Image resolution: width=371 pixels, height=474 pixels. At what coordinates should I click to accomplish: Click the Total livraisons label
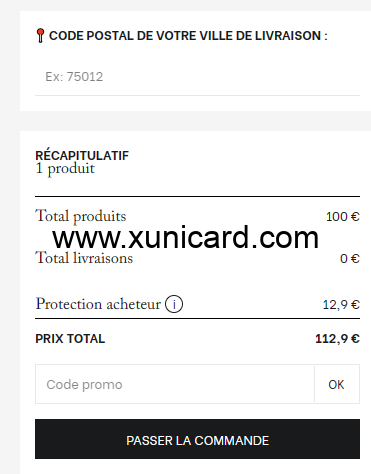(x=84, y=258)
